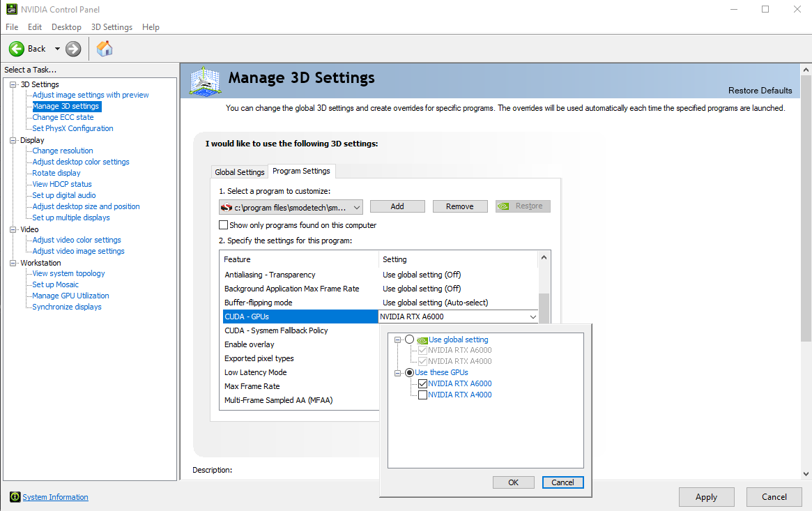The height and width of the screenshot is (511, 812).
Task: Open the 3D Settings menu
Action: point(112,27)
